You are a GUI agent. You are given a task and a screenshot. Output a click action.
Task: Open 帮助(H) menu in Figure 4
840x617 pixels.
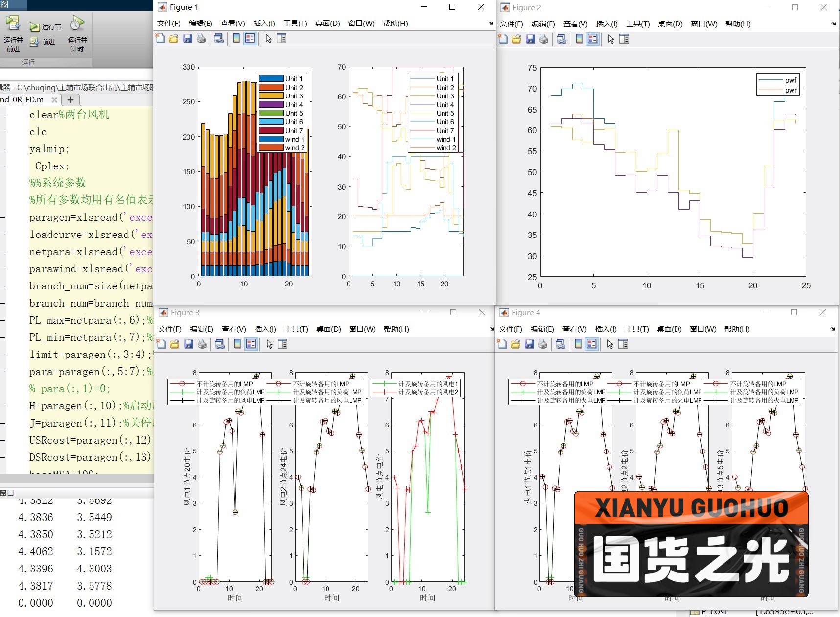click(737, 329)
